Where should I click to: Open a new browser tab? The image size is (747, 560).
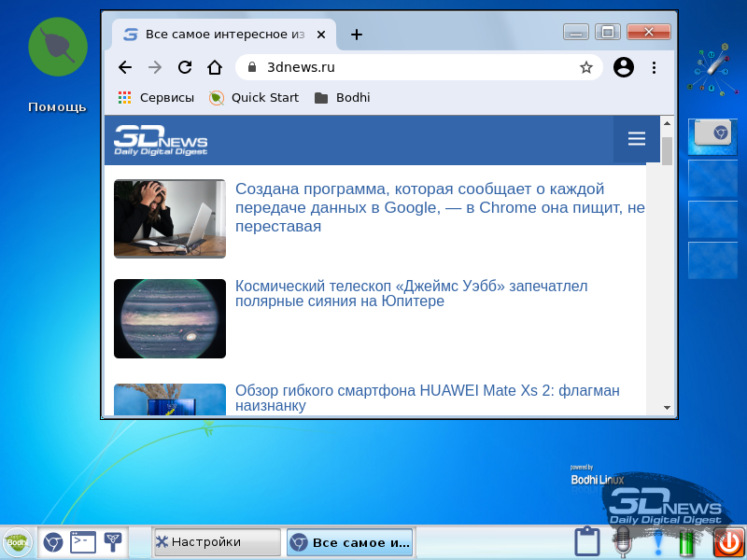coord(356,35)
